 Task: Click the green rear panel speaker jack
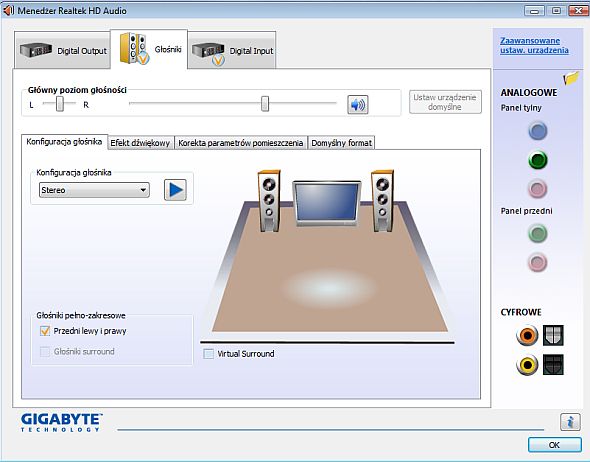pyautogui.click(x=538, y=160)
